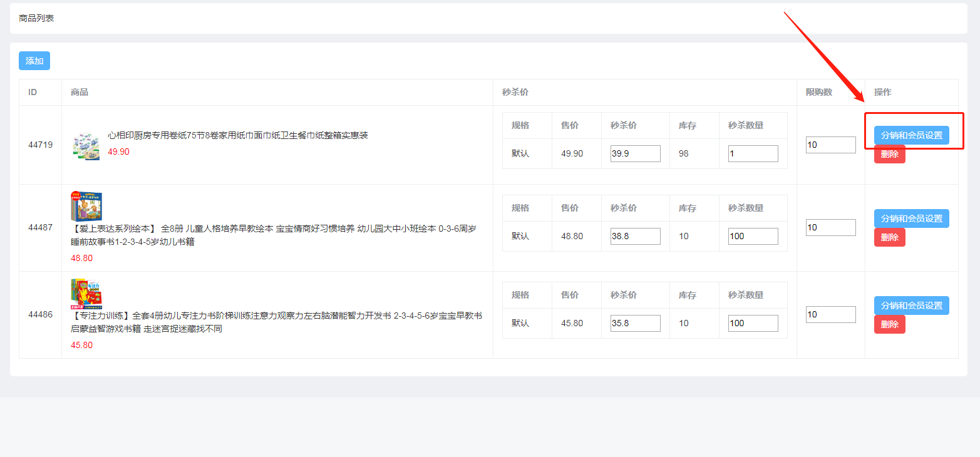
Task: Edit 秒杀数量 field for product 44719
Action: pos(753,153)
